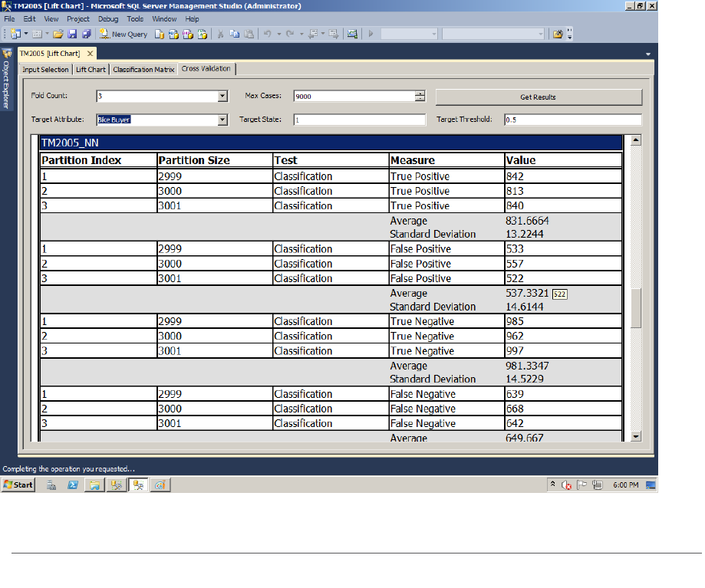Click the Analysis Services XMLA Query icon
The height and width of the screenshot is (588, 705).
point(203,34)
